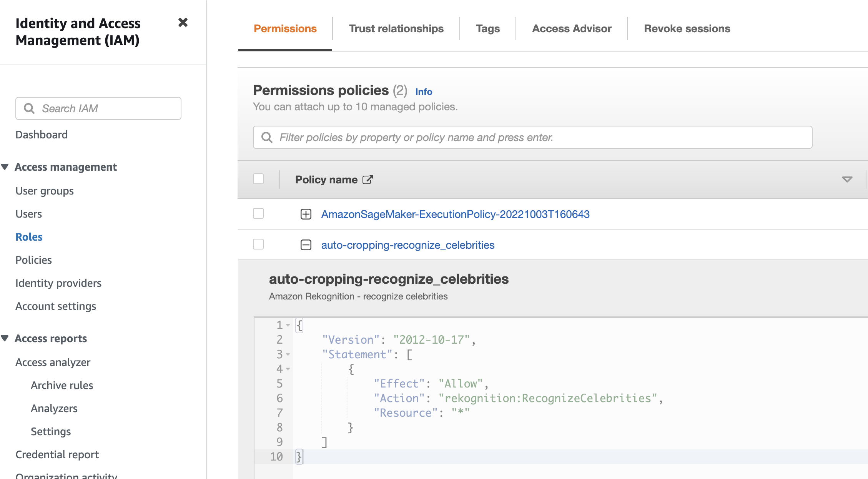Click the AmazonSageMaker-ExecutionPolicy policy link
Viewport: 868px width, 479px height.
pyautogui.click(x=455, y=213)
